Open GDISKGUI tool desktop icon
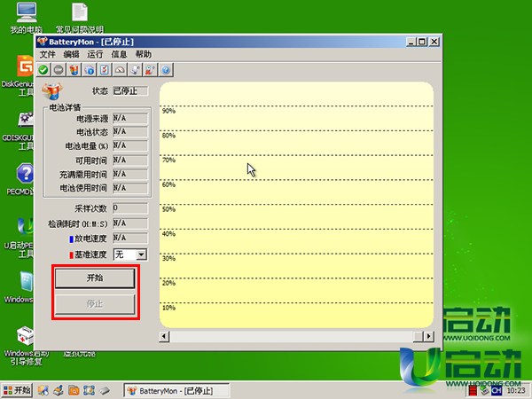This screenshot has height=399, width=532. click(26, 120)
